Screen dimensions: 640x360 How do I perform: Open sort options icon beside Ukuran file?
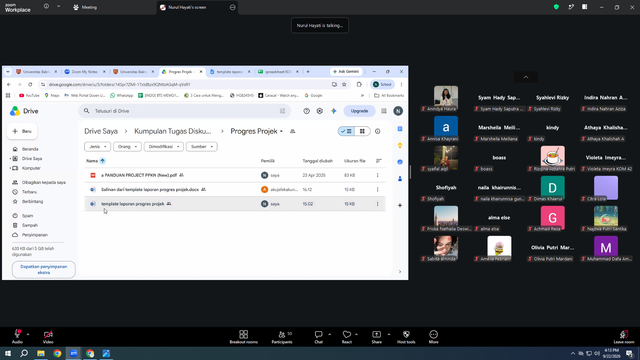(x=378, y=161)
